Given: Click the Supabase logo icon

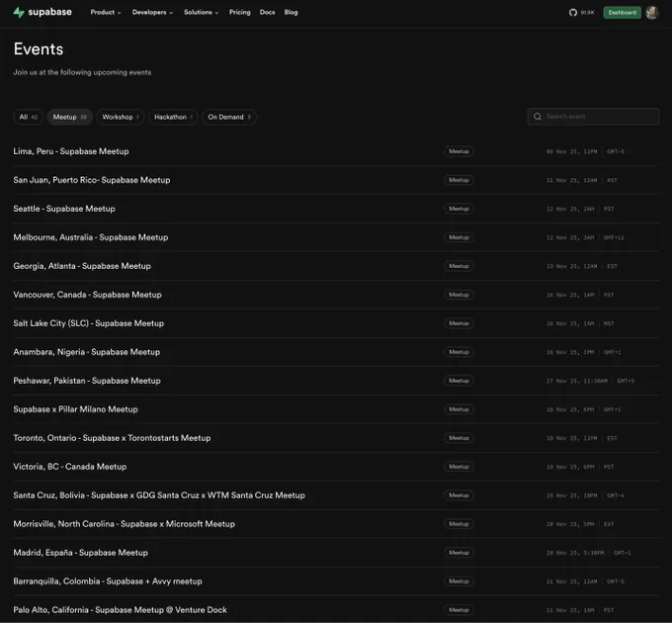Looking at the screenshot, I should pos(19,13).
